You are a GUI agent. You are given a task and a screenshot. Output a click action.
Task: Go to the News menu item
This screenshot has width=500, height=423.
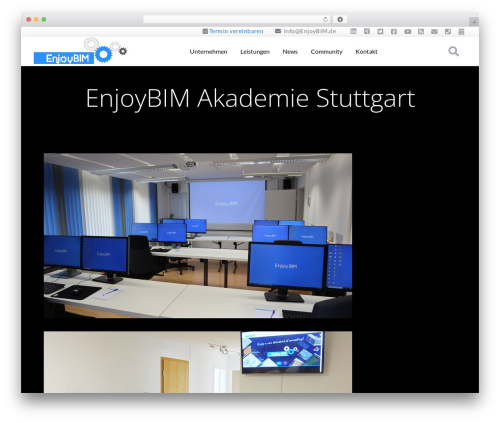290,52
